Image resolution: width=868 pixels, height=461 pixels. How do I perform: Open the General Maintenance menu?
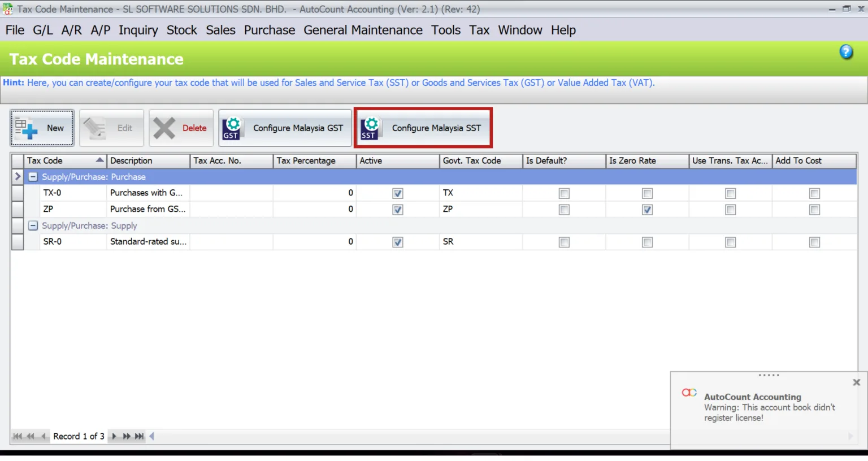363,30
